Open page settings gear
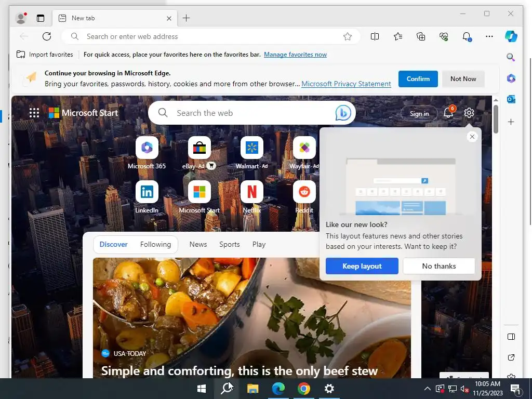Image resolution: width=532 pixels, height=399 pixels. (469, 113)
